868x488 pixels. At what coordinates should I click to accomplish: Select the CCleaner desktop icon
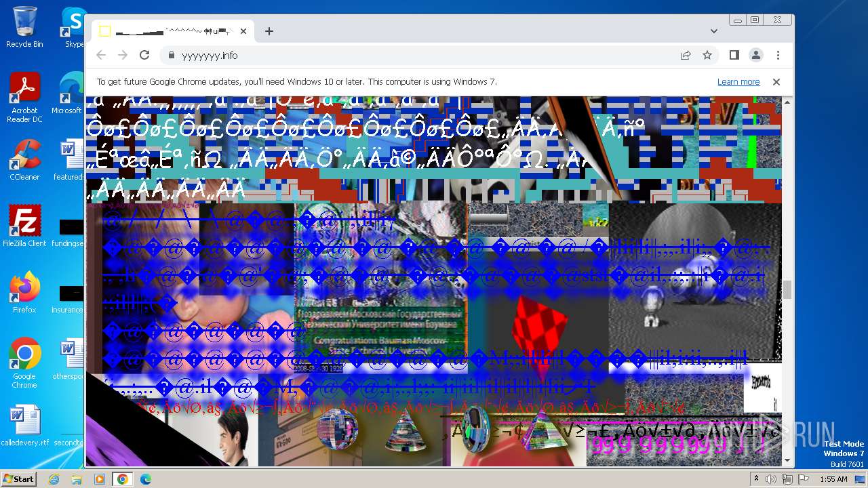(24, 160)
